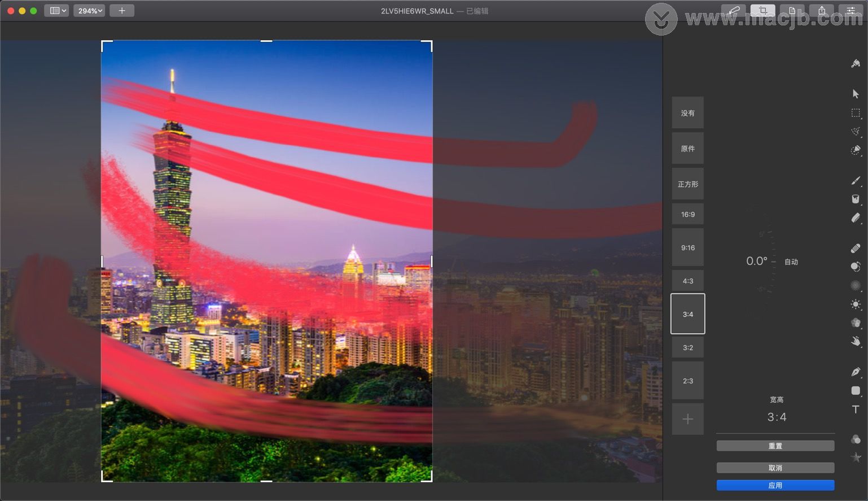868x501 pixels.
Task: Select the Clone tool
Action: coord(856,267)
